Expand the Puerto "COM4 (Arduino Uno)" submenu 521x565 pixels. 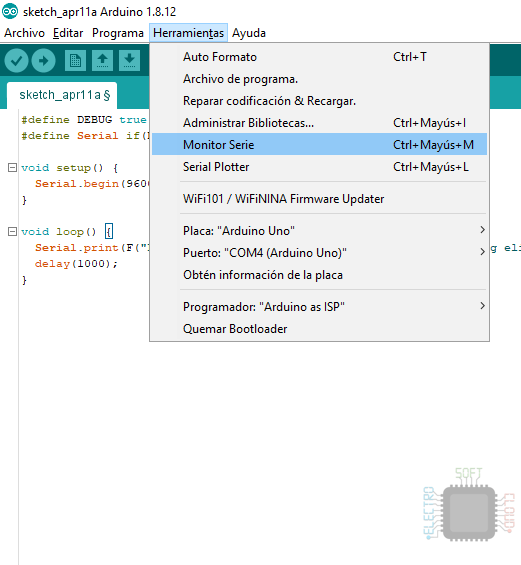point(319,253)
